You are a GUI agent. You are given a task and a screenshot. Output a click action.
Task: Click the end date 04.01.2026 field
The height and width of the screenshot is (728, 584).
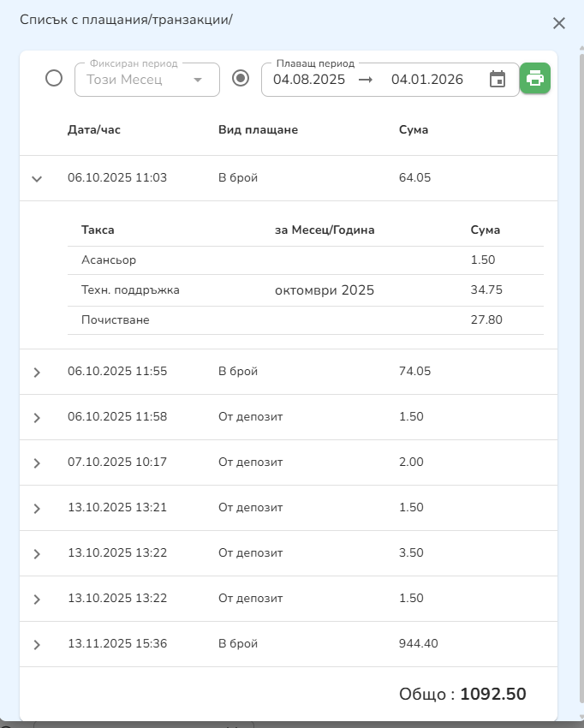(427, 80)
